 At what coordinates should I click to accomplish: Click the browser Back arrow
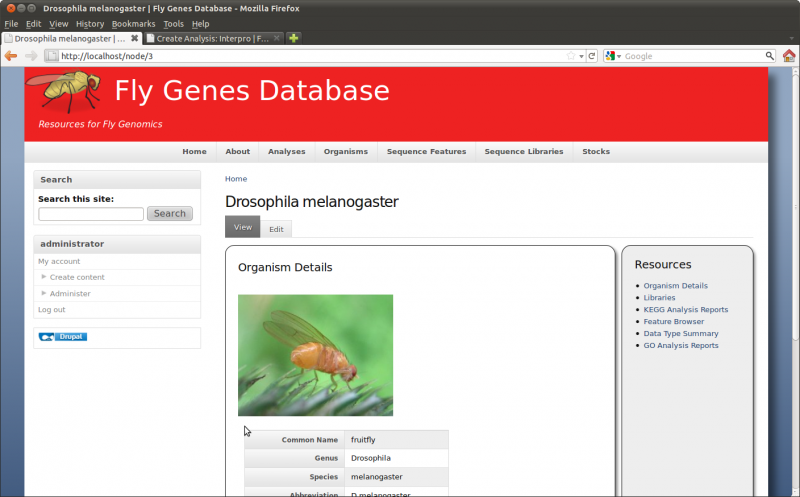(11, 56)
